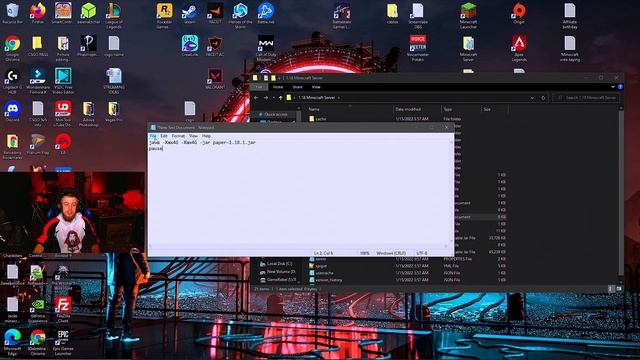Launch Heroes of the Storm icon
Screen dimensions: 640x360
point(240,16)
